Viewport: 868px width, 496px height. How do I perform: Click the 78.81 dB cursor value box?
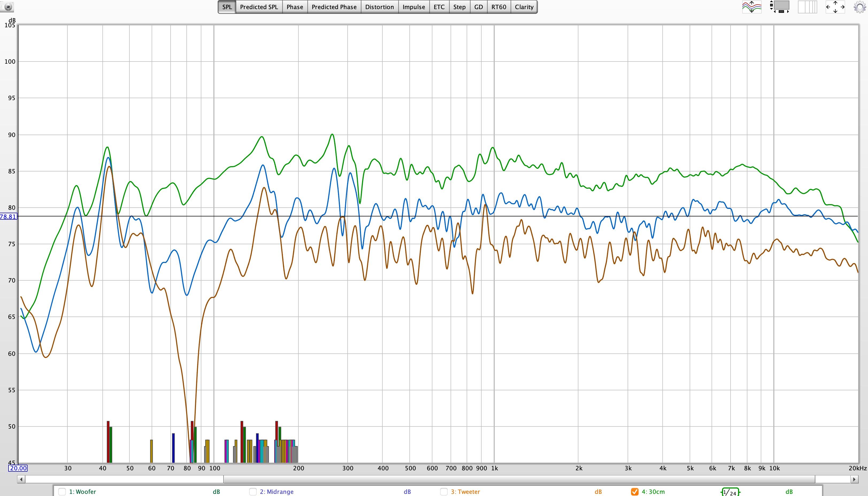tap(8, 216)
